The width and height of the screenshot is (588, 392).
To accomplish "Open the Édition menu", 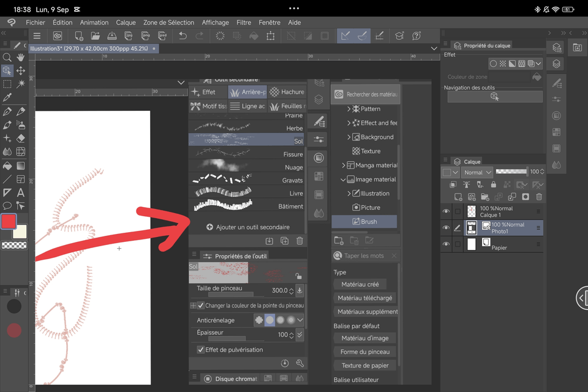I will pyautogui.click(x=62, y=23).
